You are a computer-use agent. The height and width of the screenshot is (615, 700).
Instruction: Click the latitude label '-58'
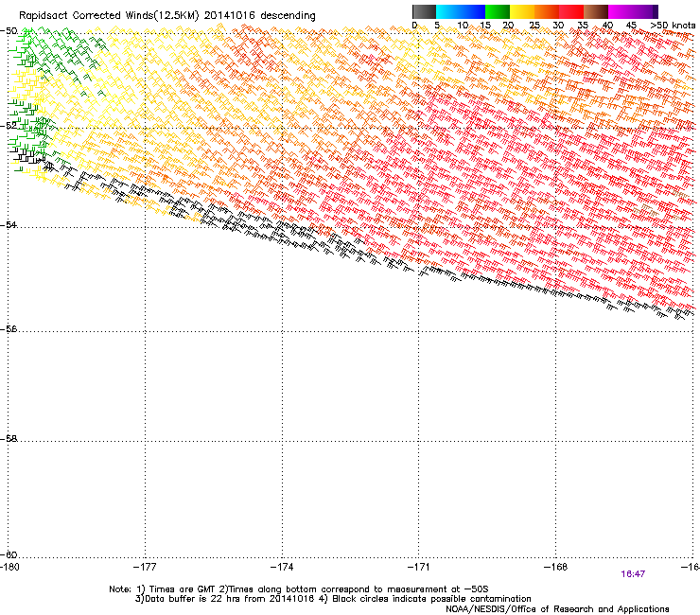(9, 439)
